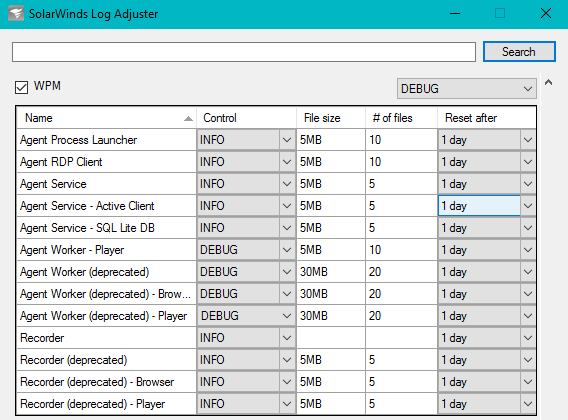Screen dimensions: 568x420
Task: Sort by the Name column header
Action: point(106,118)
